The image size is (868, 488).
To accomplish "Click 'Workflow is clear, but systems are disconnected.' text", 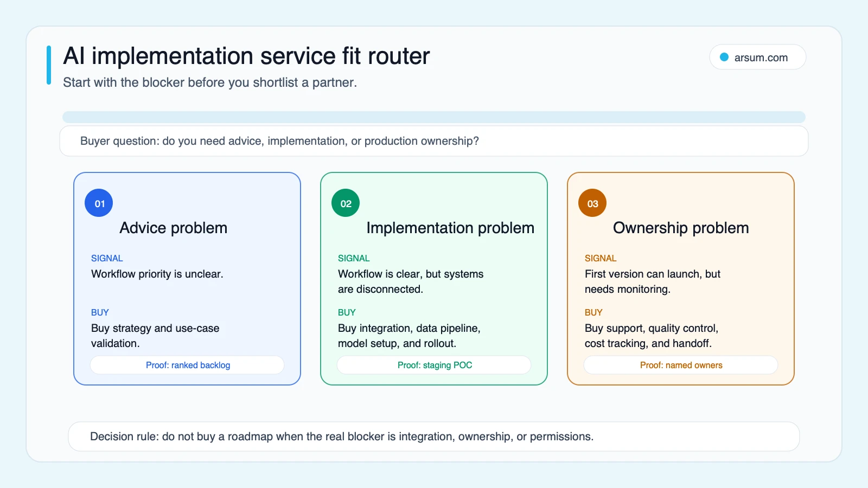I will click(x=411, y=281).
